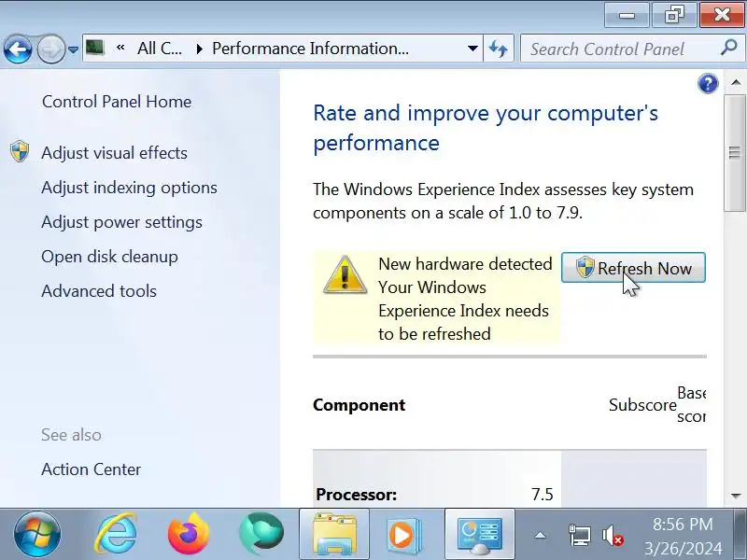Open the Windows Start menu
Image resolution: width=747 pixels, height=560 pixels.
coord(37,534)
